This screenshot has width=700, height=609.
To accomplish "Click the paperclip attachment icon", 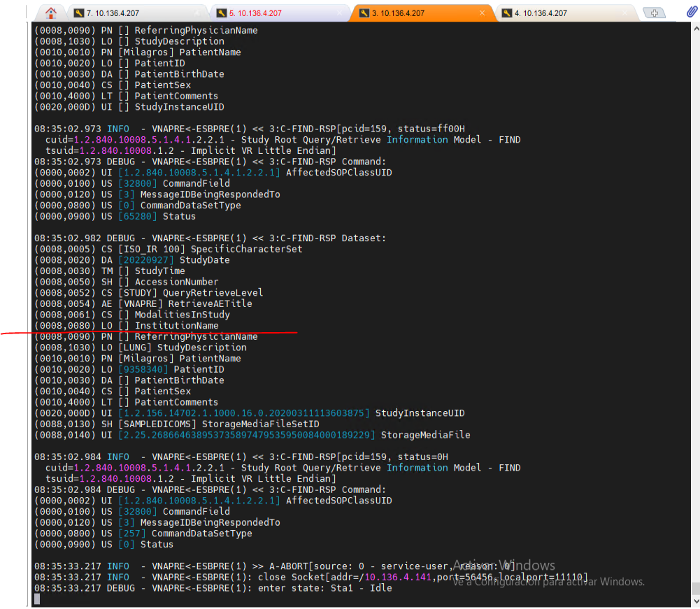I will point(691,13).
